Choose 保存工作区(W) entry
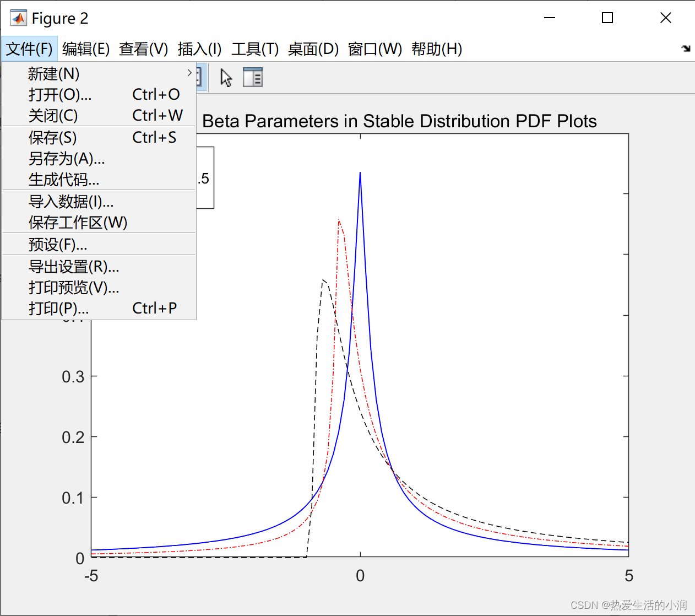The image size is (695, 616). coord(99,223)
